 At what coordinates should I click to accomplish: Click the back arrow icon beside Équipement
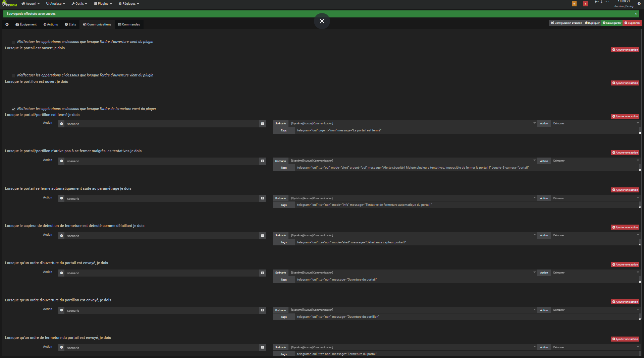click(x=7, y=24)
